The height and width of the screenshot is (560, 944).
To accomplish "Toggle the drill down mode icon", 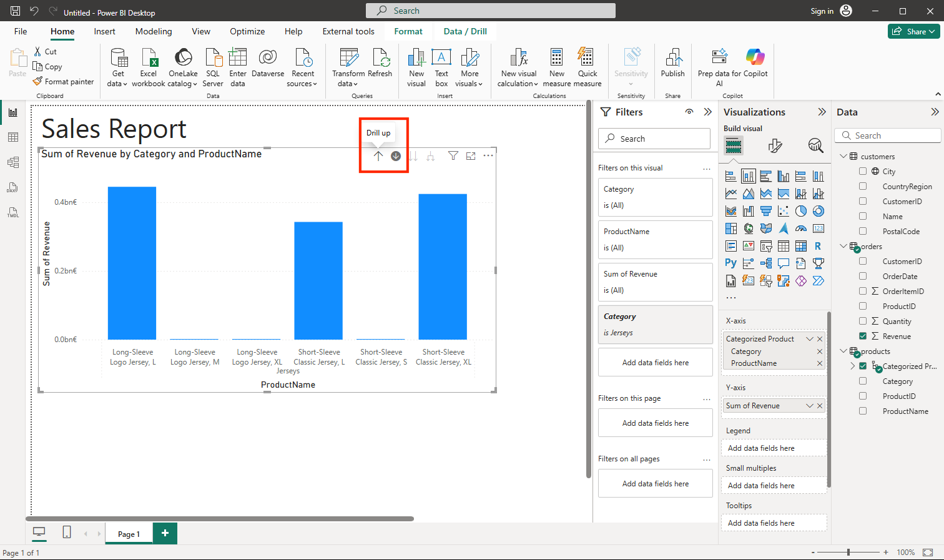I will pyautogui.click(x=396, y=156).
